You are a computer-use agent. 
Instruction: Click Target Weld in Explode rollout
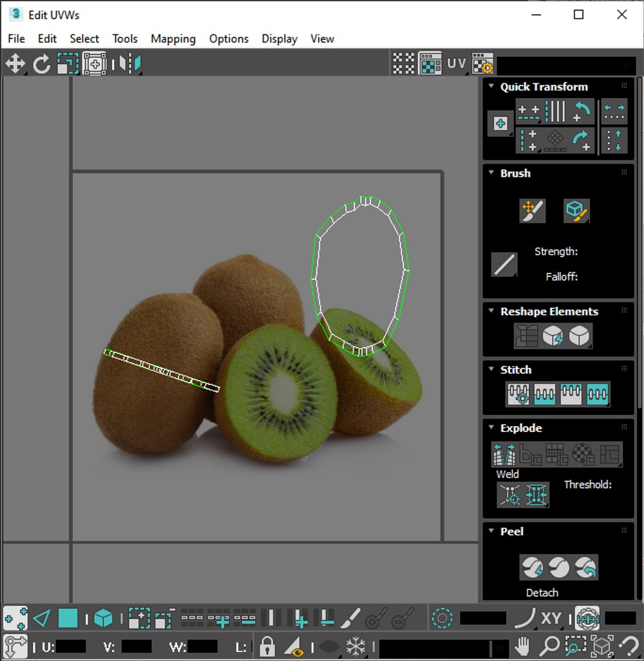point(510,495)
